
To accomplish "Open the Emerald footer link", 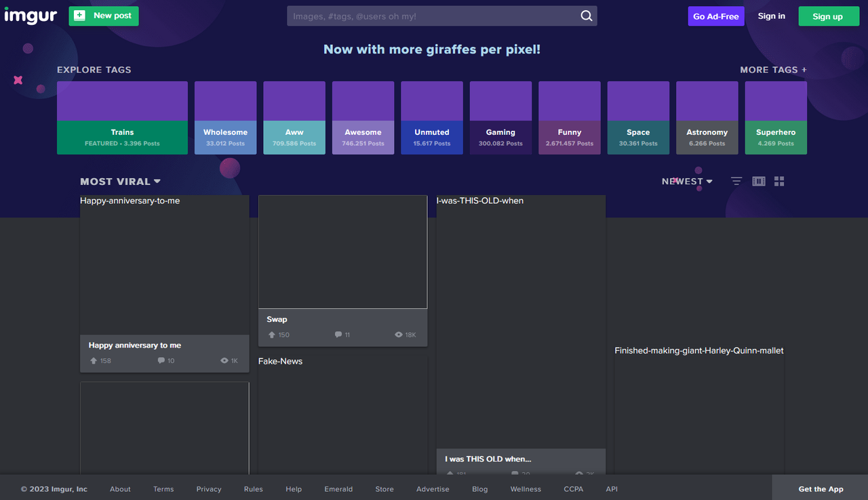I will [x=338, y=489].
